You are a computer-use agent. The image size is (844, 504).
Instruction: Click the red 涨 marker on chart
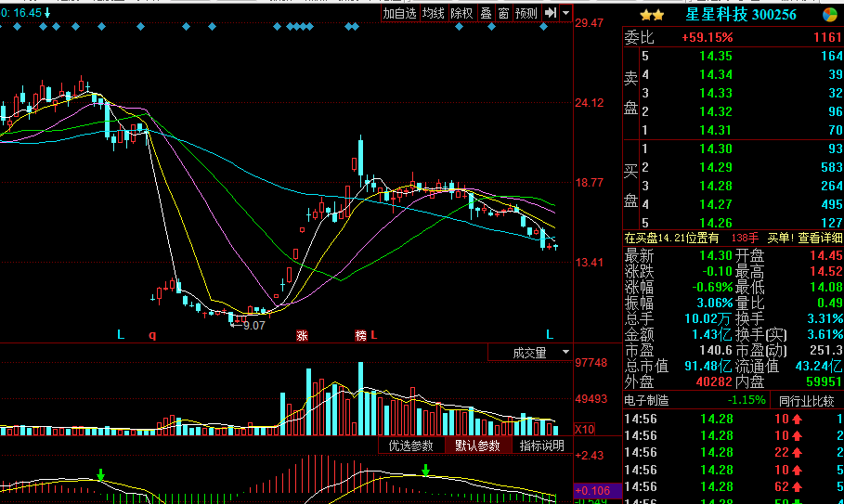302,334
